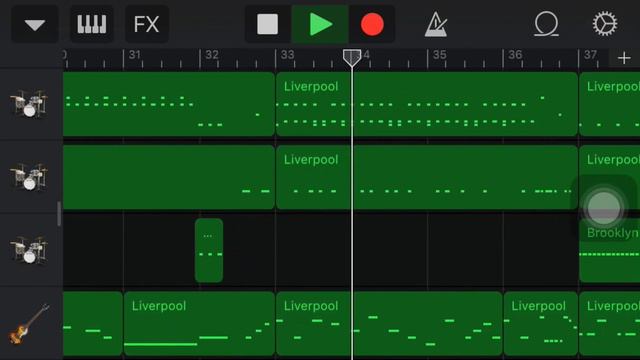
Task: Select the small region in third drum track
Action: click(209, 250)
